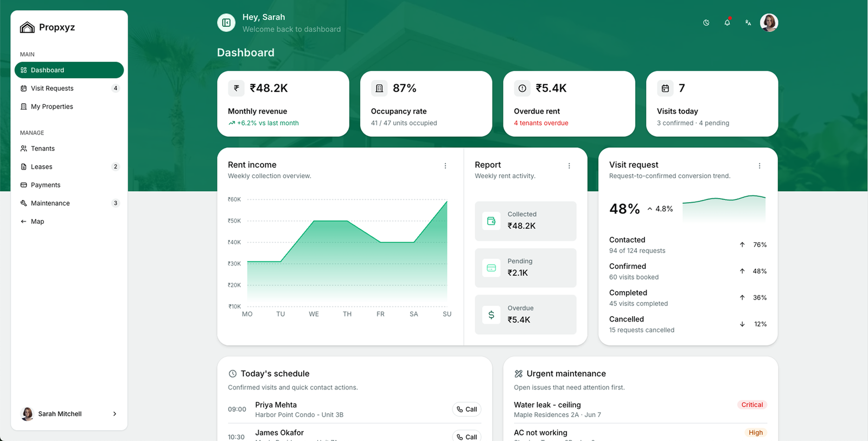Image resolution: width=868 pixels, height=441 pixels.
Task: Click the Propxyz house logo
Action: point(27,27)
